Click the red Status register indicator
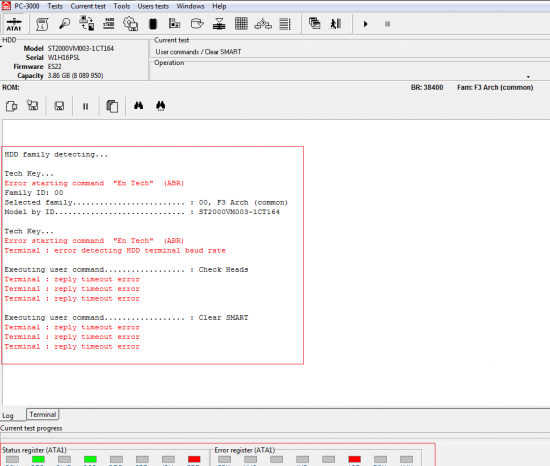 194,459
